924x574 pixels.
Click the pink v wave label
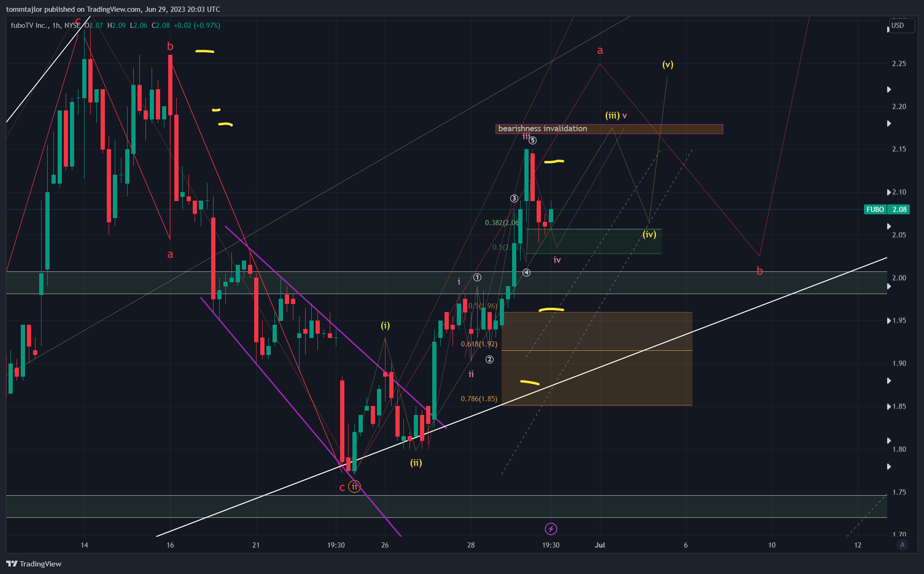pyautogui.click(x=625, y=116)
